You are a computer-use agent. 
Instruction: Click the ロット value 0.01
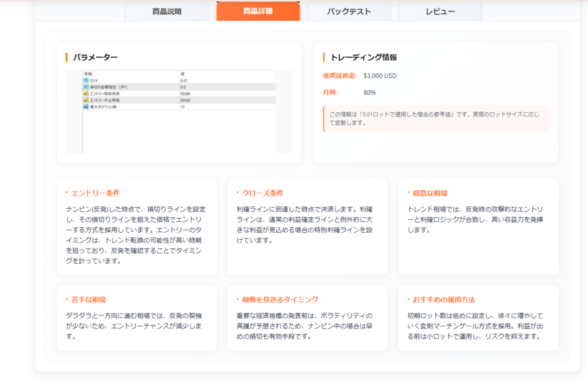(x=184, y=81)
